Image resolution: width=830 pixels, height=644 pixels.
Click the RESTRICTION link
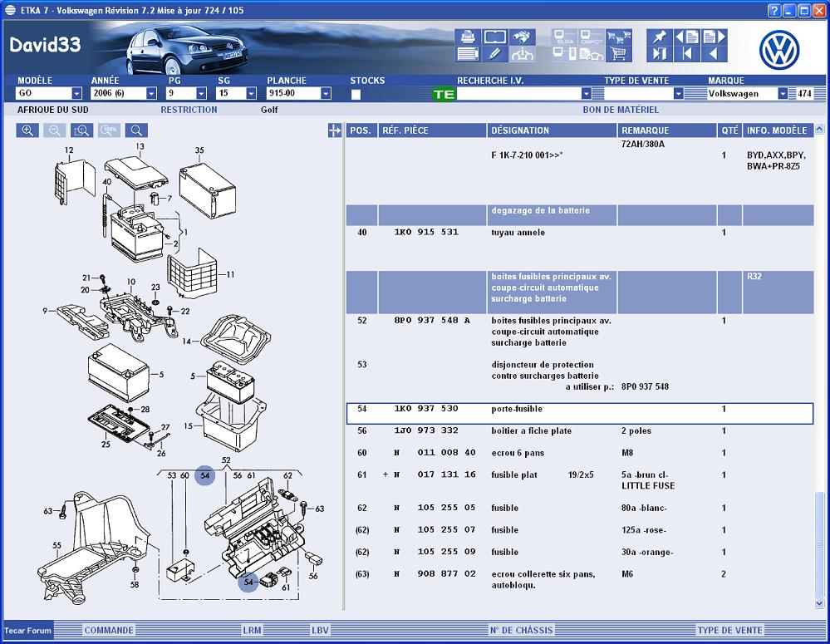click(189, 110)
